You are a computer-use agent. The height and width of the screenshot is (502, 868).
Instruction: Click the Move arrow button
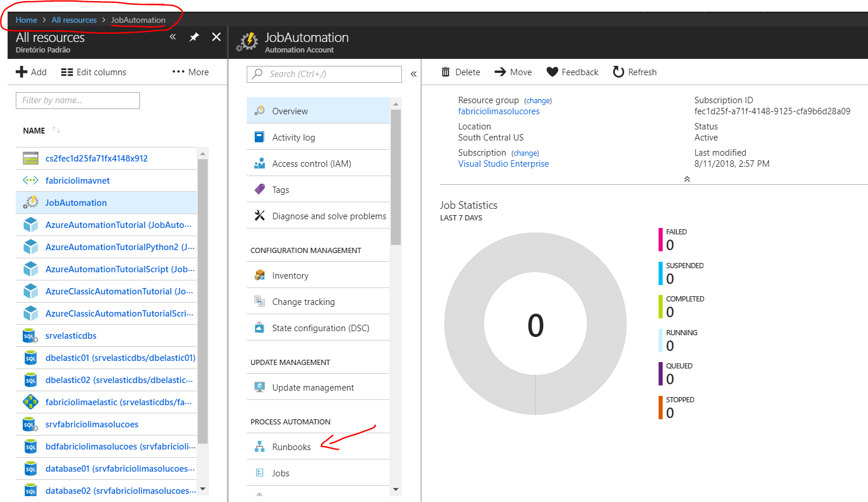click(x=501, y=72)
